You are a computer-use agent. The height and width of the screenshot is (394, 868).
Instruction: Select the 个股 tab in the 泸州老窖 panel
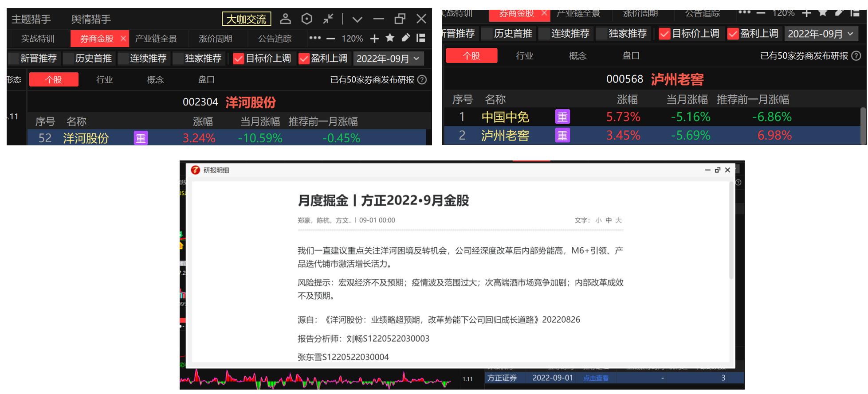pyautogui.click(x=471, y=56)
